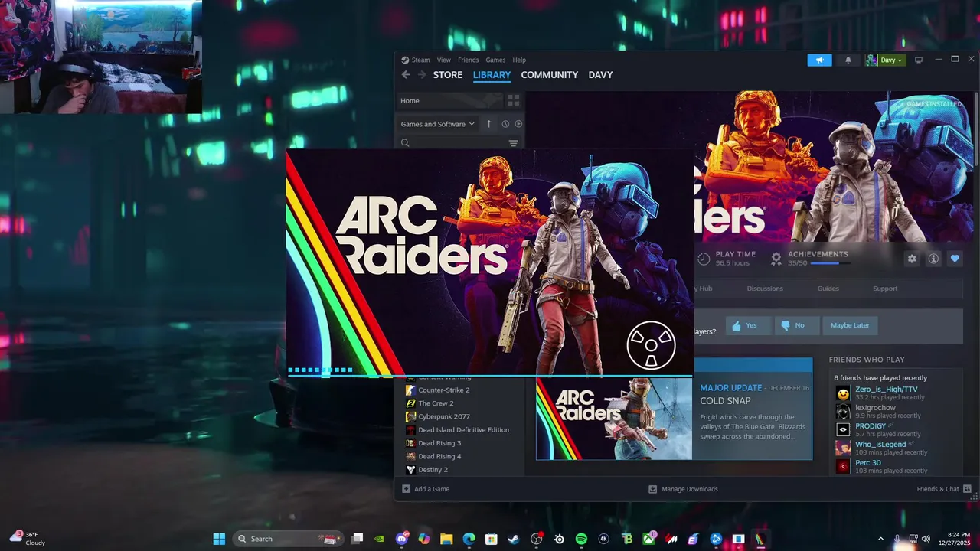
Task: Filter library by recent activity clock icon
Action: pyautogui.click(x=505, y=124)
